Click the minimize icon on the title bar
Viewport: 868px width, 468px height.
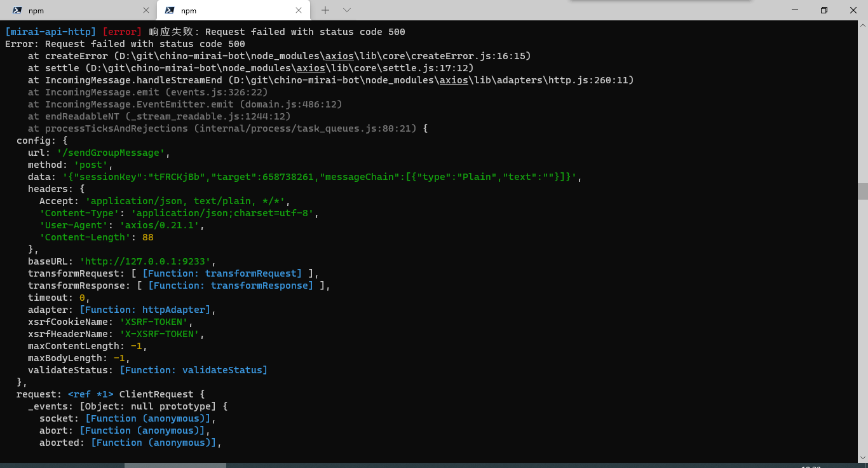point(795,10)
